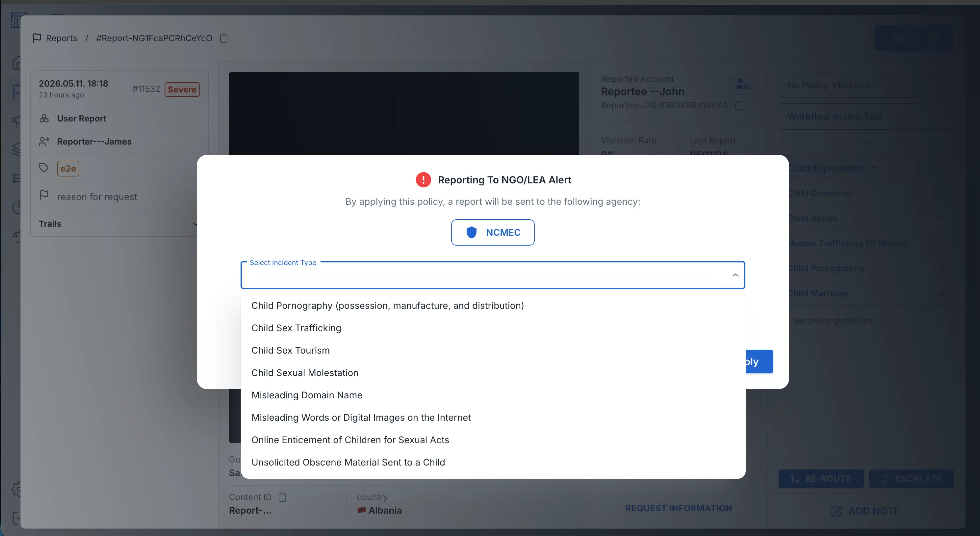The height and width of the screenshot is (536, 980).
Task: Collapse the Select Incident Type dropdown arrow
Action: pyautogui.click(x=735, y=275)
